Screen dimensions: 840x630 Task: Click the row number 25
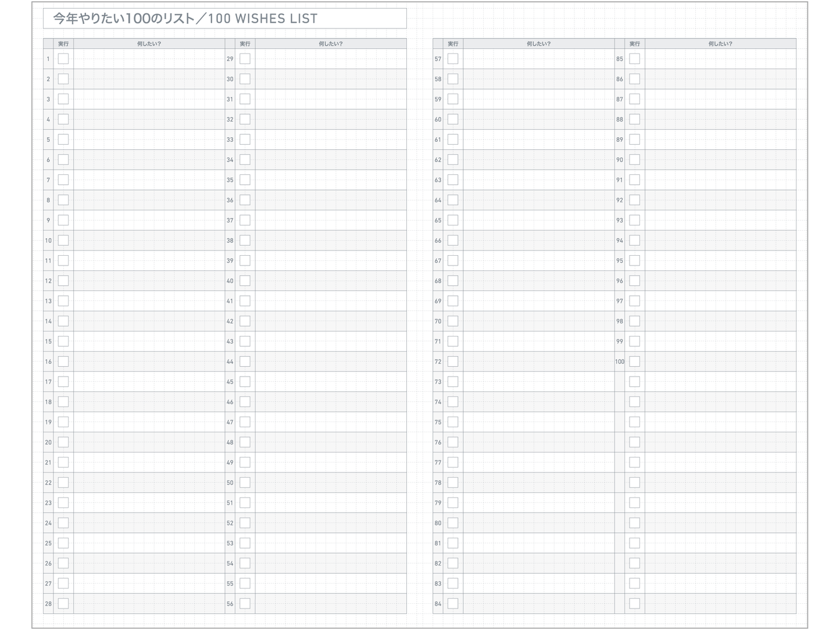pyautogui.click(x=48, y=543)
